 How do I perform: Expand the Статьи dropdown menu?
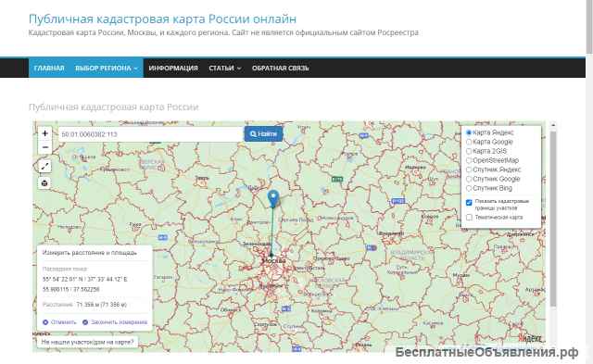(x=224, y=68)
